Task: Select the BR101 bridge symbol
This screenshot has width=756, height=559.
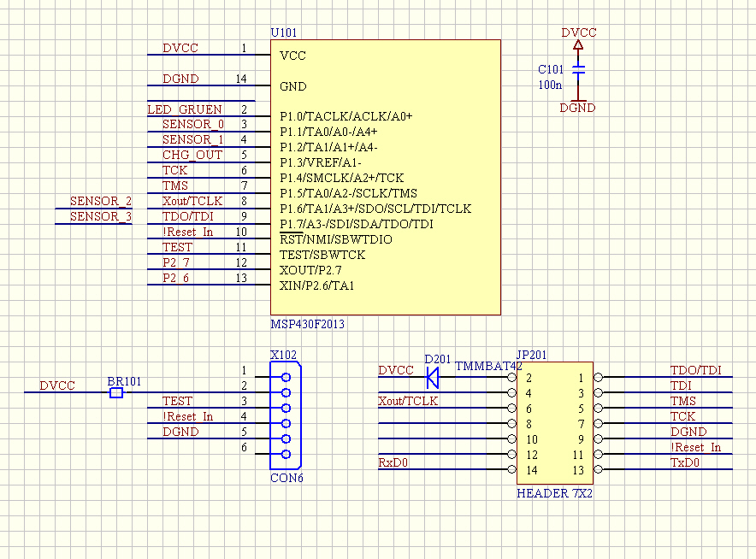Action: [x=116, y=392]
